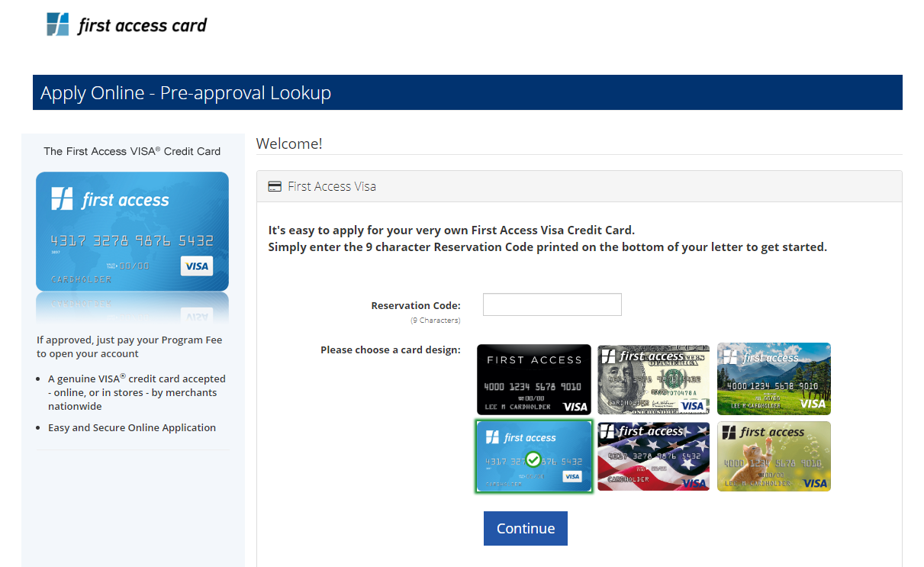Select the plain blue first access card design
The image size is (924, 567).
click(533, 456)
